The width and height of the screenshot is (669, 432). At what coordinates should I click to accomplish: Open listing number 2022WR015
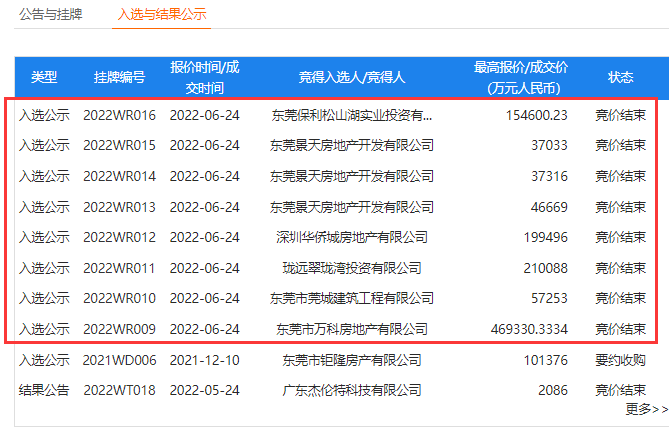[119, 145]
